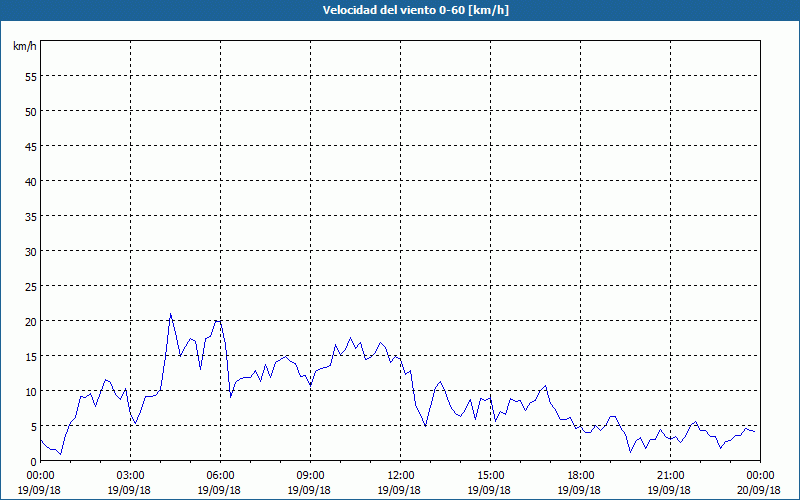Click the y-axis value 35

(x=31, y=217)
